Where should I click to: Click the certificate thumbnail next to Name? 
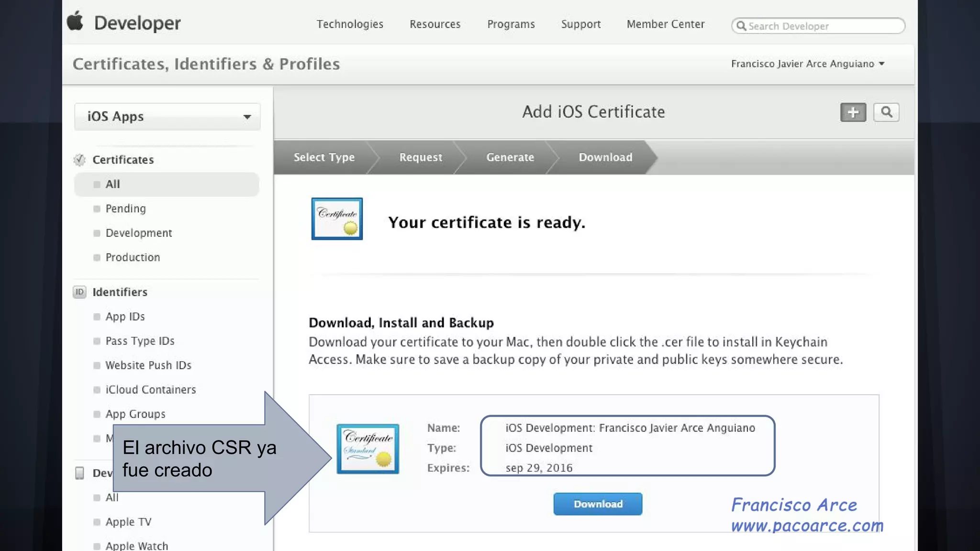[367, 449]
